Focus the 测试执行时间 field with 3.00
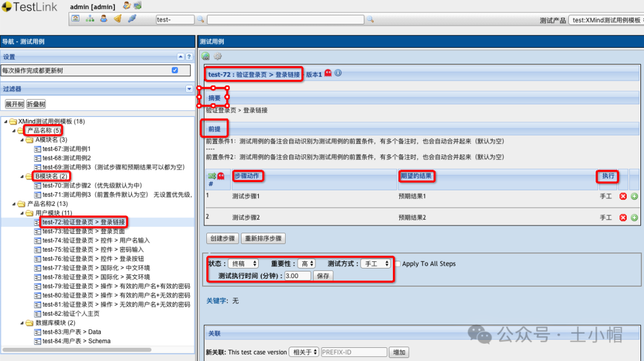Screen dimensions: 644x361 pyautogui.click(x=298, y=276)
